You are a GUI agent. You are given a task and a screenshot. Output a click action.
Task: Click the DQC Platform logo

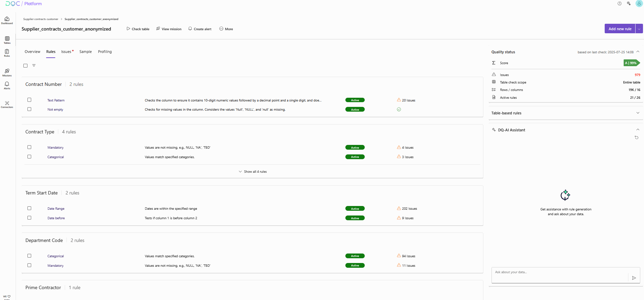coord(23,4)
